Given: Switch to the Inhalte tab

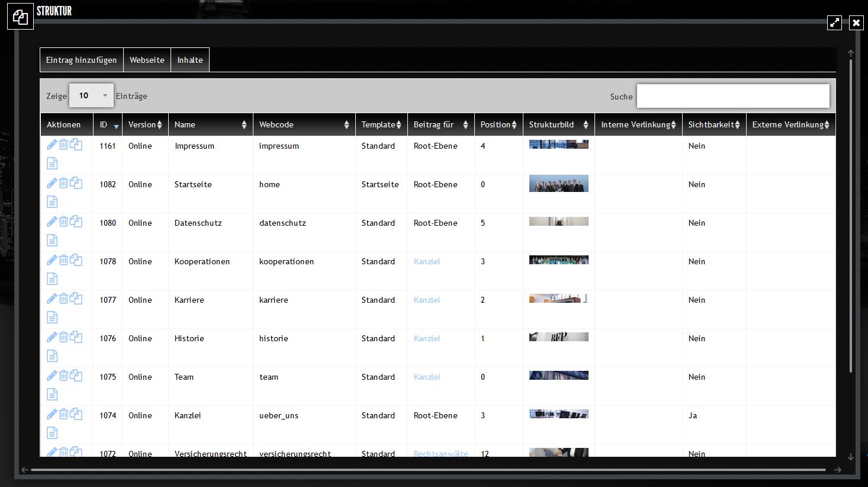Looking at the screenshot, I should pyautogui.click(x=190, y=60).
